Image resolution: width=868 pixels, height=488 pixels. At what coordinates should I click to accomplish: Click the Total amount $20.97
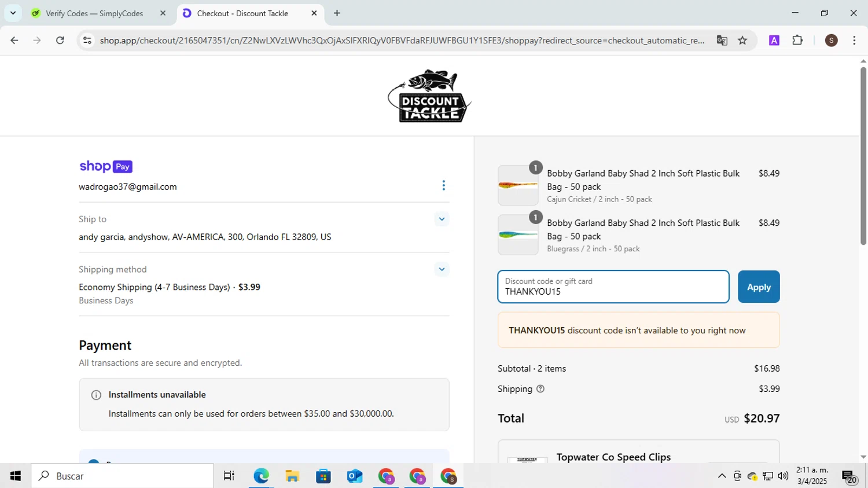coord(762,418)
